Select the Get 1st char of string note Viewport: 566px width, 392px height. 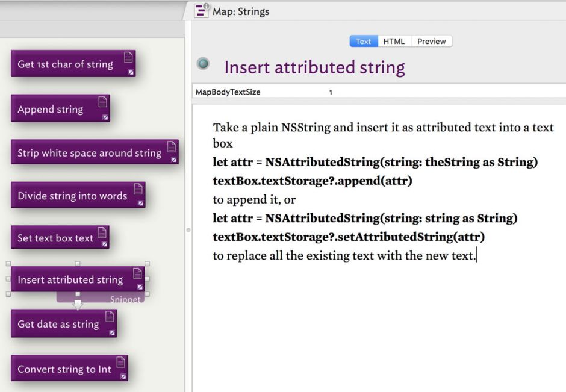(65, 64)
